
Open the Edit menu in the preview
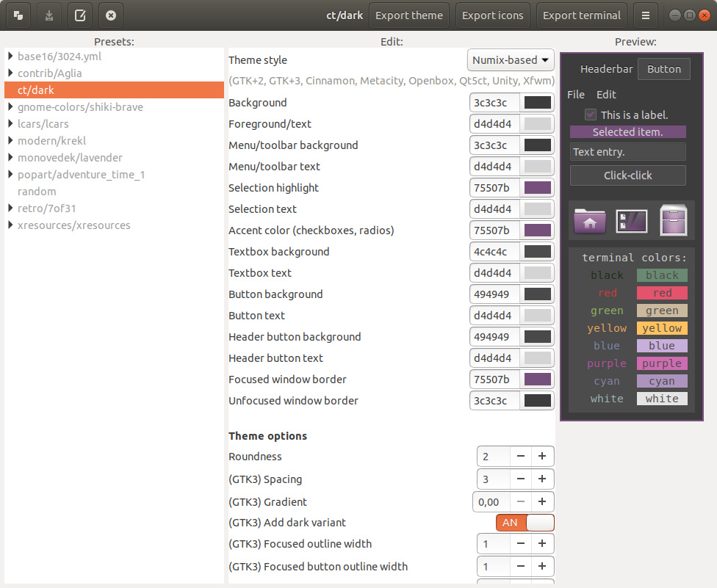tap(606, 95)
